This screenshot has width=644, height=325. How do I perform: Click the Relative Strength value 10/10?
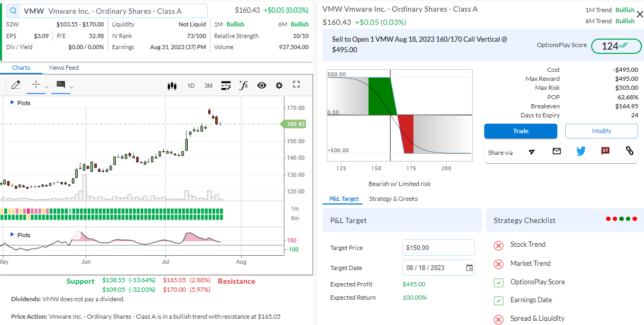pos(301,36)
